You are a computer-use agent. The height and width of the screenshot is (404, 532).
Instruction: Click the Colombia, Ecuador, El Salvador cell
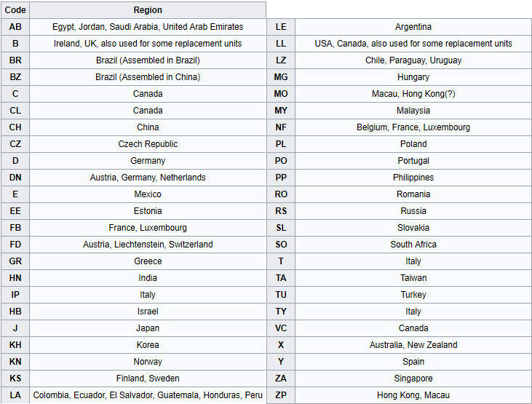(148, 395)
